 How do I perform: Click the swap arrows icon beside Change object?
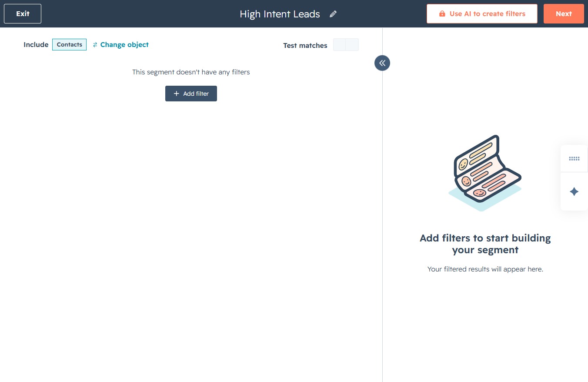[95, 45]
